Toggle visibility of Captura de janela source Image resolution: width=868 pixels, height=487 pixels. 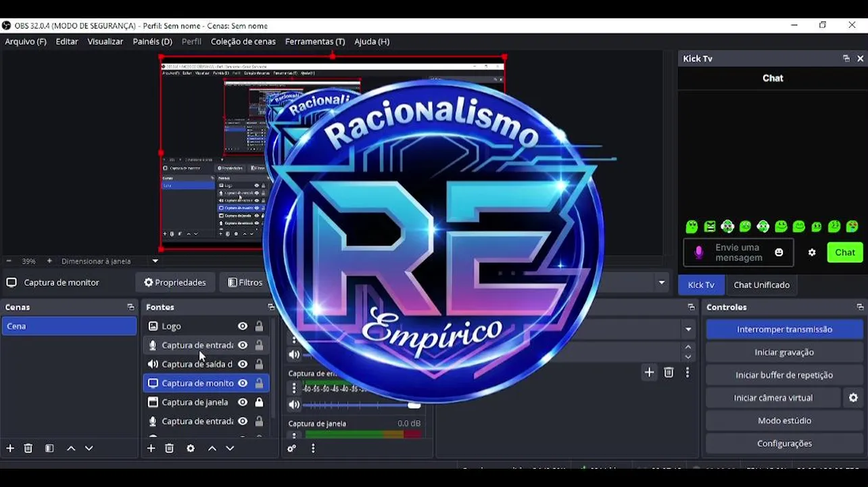[243, 402]
